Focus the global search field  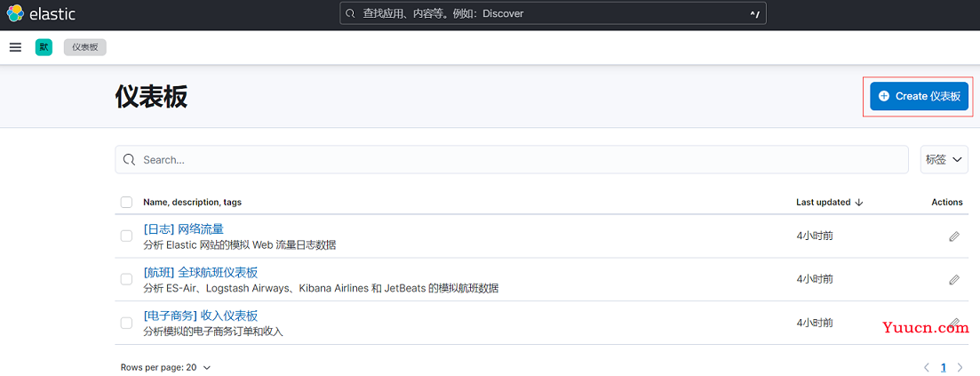(553, 13)
